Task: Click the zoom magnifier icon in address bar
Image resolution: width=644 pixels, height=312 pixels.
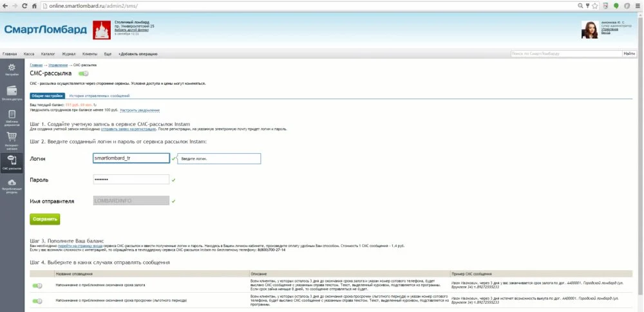Action: pos(580,6)
